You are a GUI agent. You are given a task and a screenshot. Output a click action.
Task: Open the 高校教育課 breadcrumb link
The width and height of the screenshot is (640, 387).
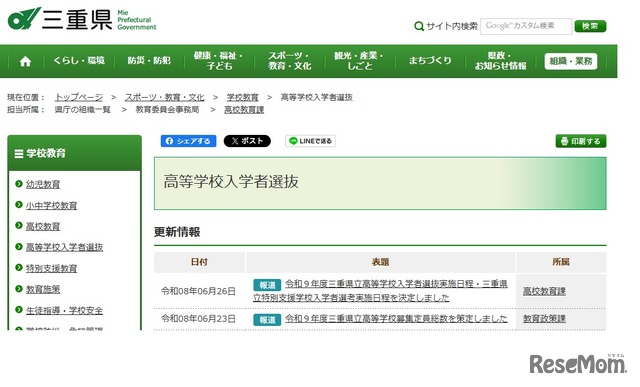[244, 110]
